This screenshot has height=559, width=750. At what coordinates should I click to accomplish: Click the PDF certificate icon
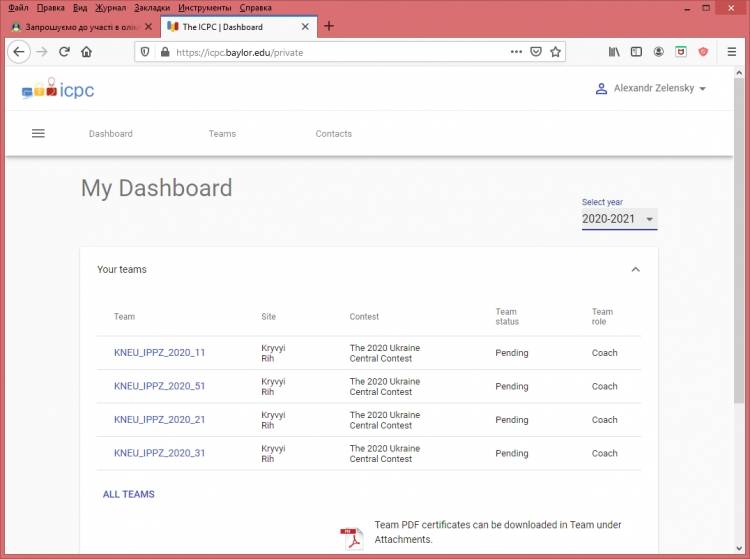pos(351,538)
